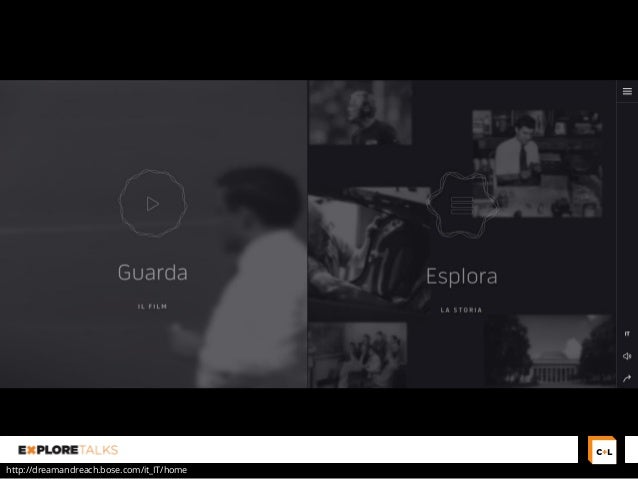This screenshot has height=479, width=638.
Task: Open the hamburger menu in the sidebar
Action: (x=627, y=91)
